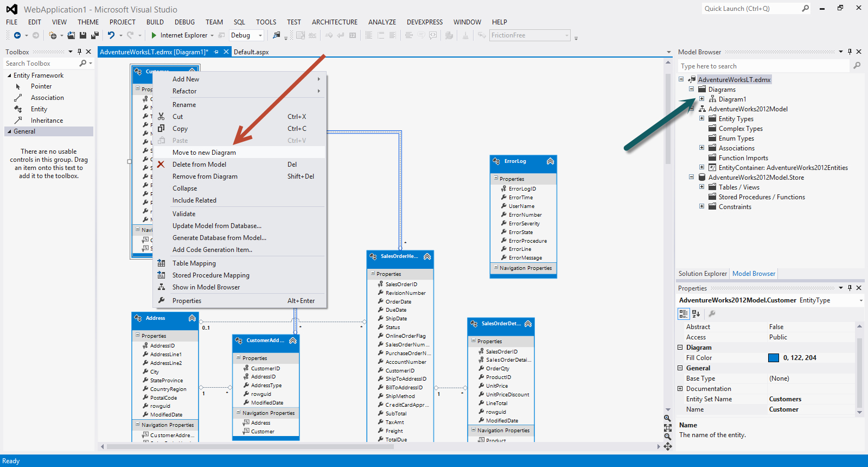
Task: Click the diagram horizontal scrollbar thumb
Action: 250,446
